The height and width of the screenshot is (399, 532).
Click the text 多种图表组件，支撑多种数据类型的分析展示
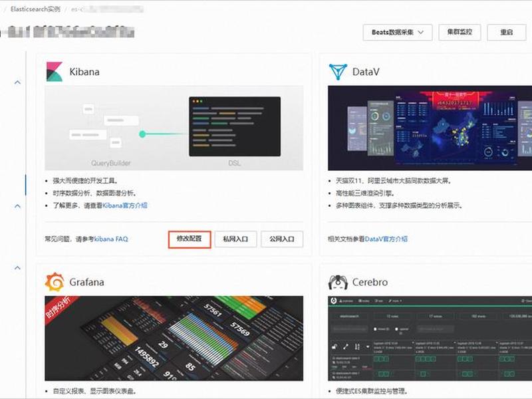coord(398,205)
